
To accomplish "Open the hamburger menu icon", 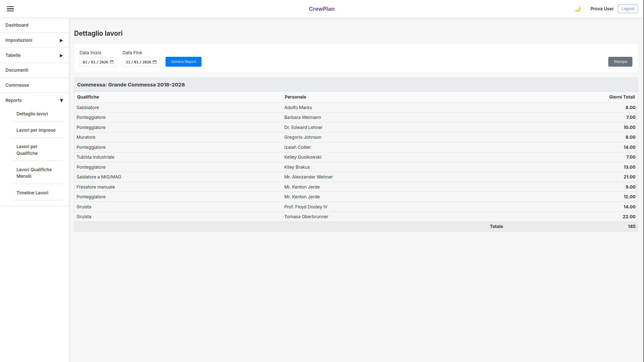I will click(x=10, y=9).
